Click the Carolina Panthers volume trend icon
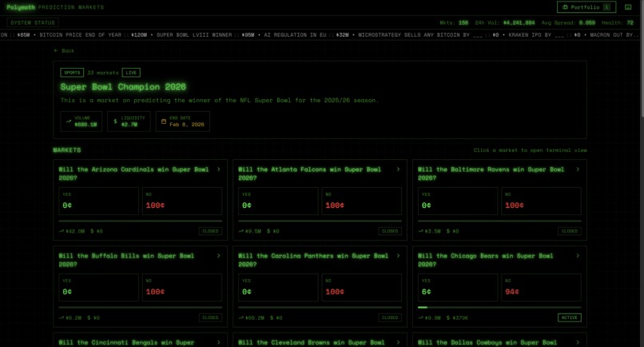This screenshot has width=644, height=347. coord(241,317)
